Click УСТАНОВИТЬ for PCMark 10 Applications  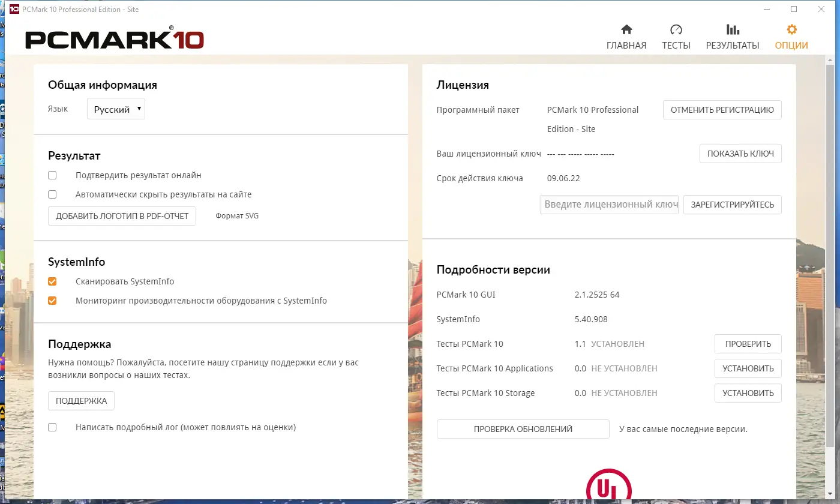(x=748, y=368)
